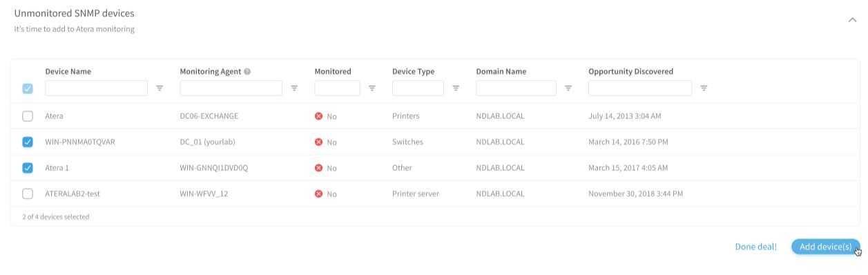The height and width of the screenshot is (275, 868).
Task: Check the ATERALAB2-test row checkbox
Action: point(28,193)
